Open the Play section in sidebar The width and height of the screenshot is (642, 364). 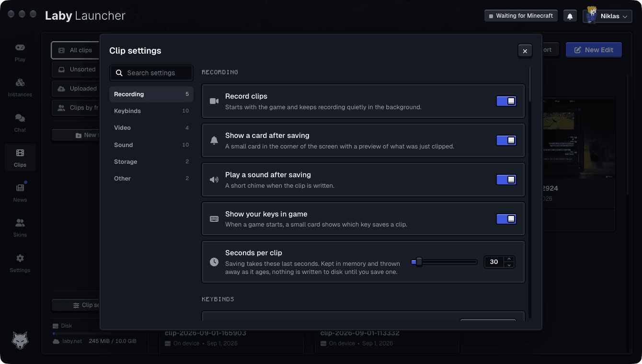pos(20,53)
